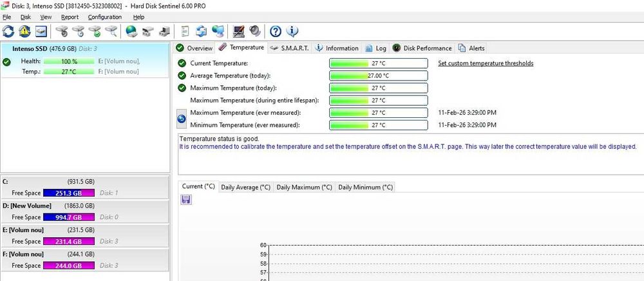The image size is (644, 281).
Task: Click the C: free space 251.3 GB bar
Action: (x=69, y=193)
